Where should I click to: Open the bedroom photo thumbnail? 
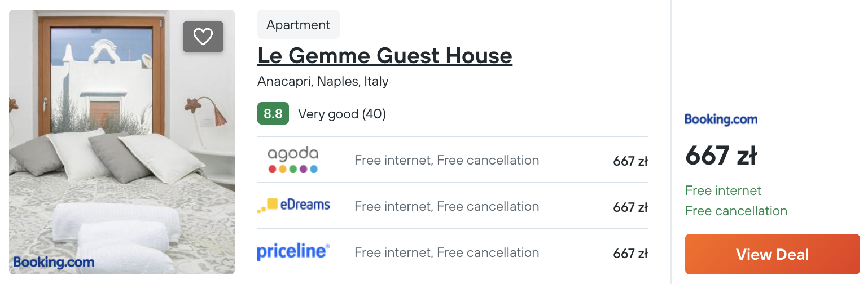coord(122,142)
